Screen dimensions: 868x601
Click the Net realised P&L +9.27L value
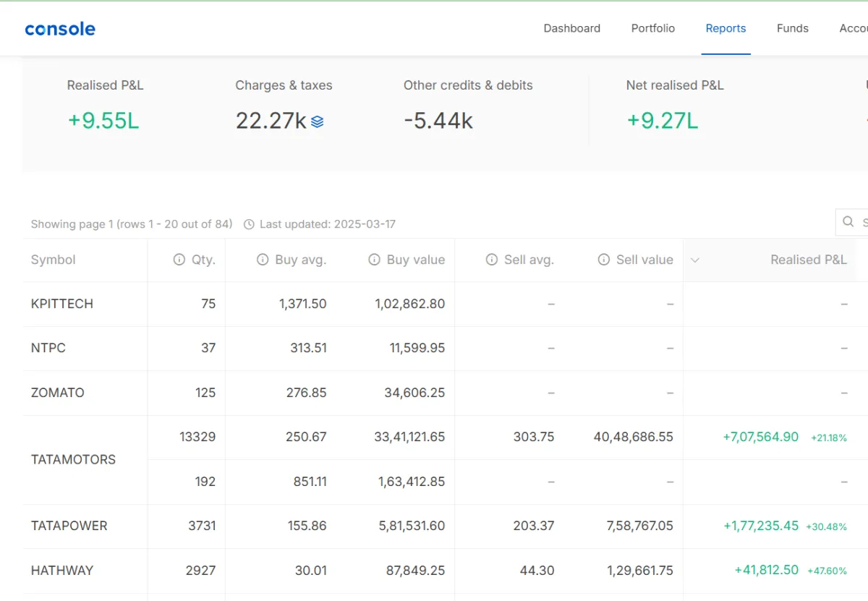pyautogui.click(x=662, y=121)
